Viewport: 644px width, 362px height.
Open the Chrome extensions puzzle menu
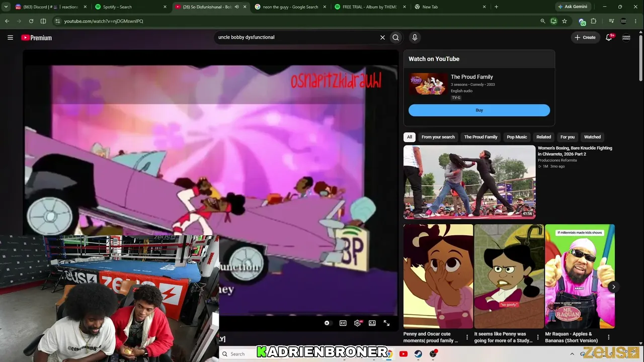pyautogui.click(x=594, y=21)
